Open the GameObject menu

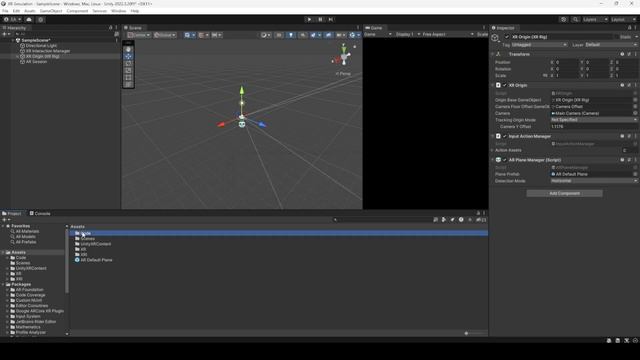tap(51, 11)
